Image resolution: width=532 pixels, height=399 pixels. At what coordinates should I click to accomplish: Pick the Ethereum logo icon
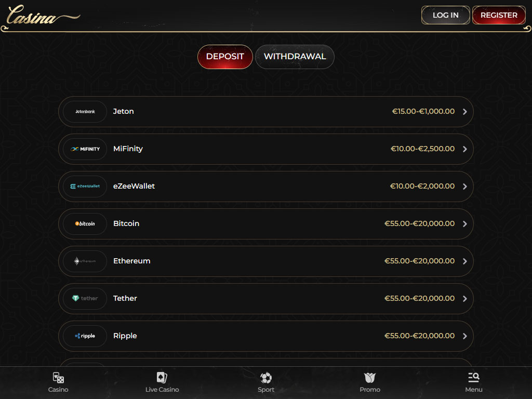point(85,261)
